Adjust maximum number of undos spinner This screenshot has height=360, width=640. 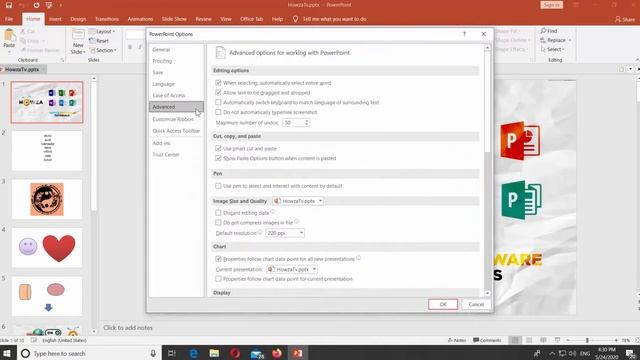point(307,122)
